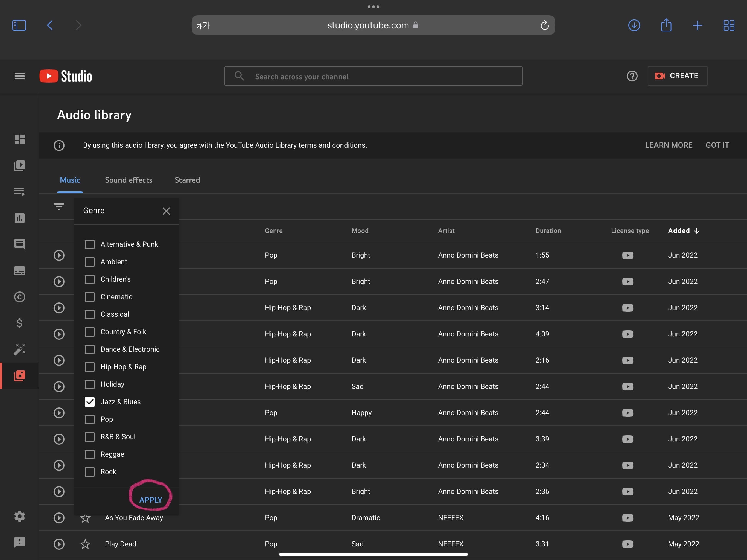747x560 pixels.
Task: Check the Country & Folk genre box
Action: click(x=89, y=332)
